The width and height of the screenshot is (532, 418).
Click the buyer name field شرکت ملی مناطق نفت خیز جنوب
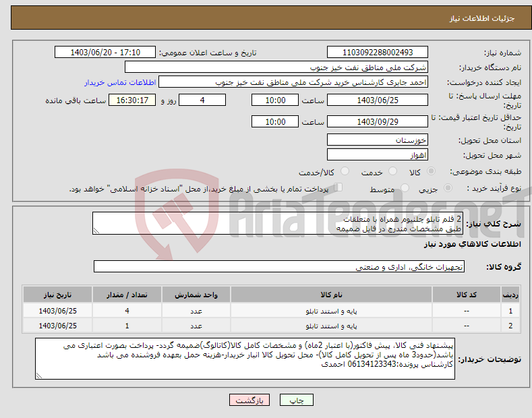point(276,67)
